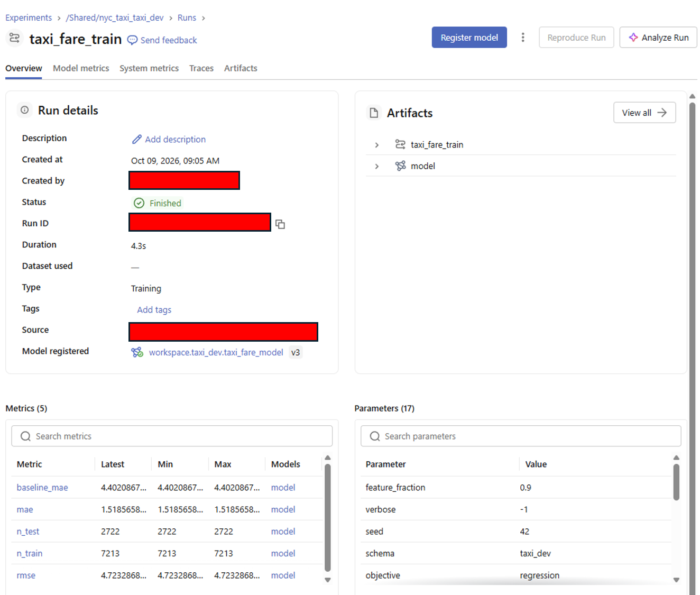Go to the Runs breadcrumb link

[x=187, y=17]
